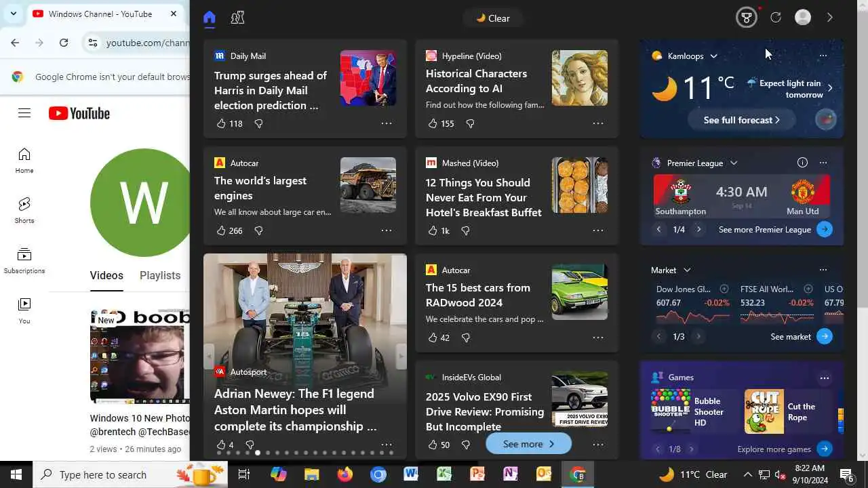This screenshot has width=868, height=488.
Task: Add Dow Jones to watchlist
Action: pyautogui.click(x=724, y=289)
